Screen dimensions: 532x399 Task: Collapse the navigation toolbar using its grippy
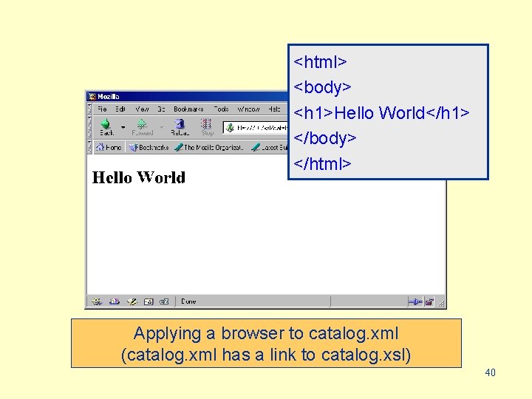(89, 128)
